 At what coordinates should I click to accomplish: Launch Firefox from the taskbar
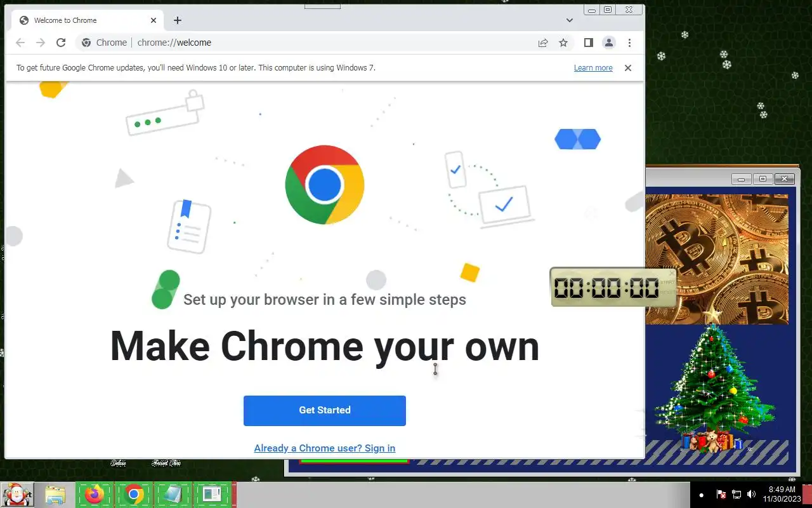point(95,494)
